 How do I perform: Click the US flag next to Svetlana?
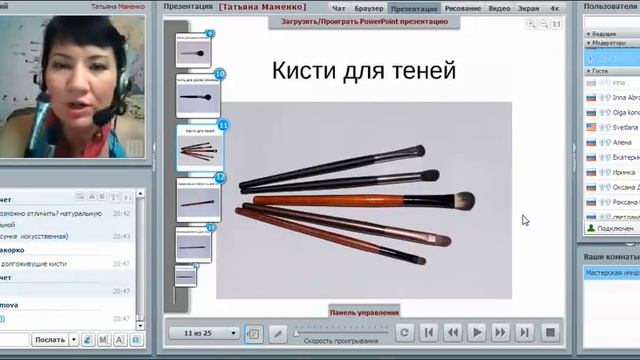click(x=591, y=127)
